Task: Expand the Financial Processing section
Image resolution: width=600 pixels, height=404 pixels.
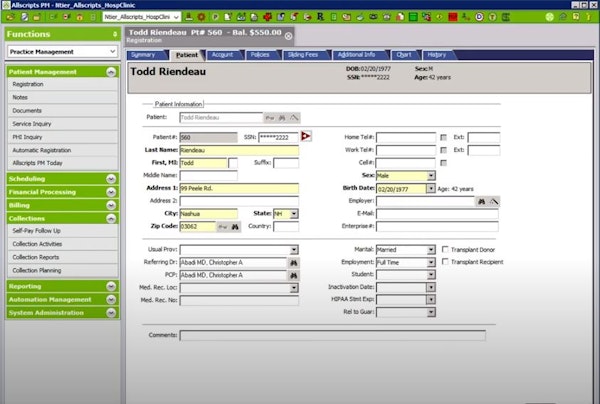Action: point(111,192)
